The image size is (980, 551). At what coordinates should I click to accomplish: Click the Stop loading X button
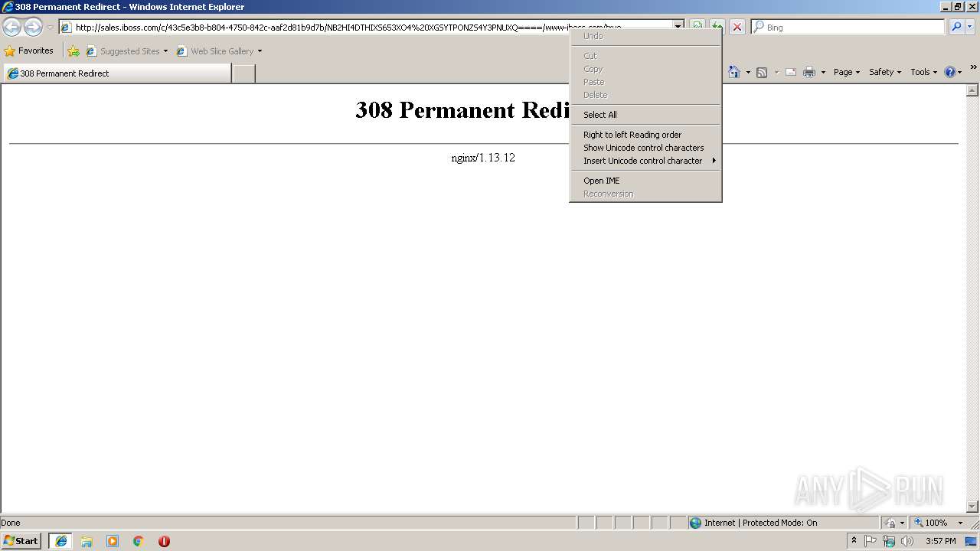coord(737,27)
